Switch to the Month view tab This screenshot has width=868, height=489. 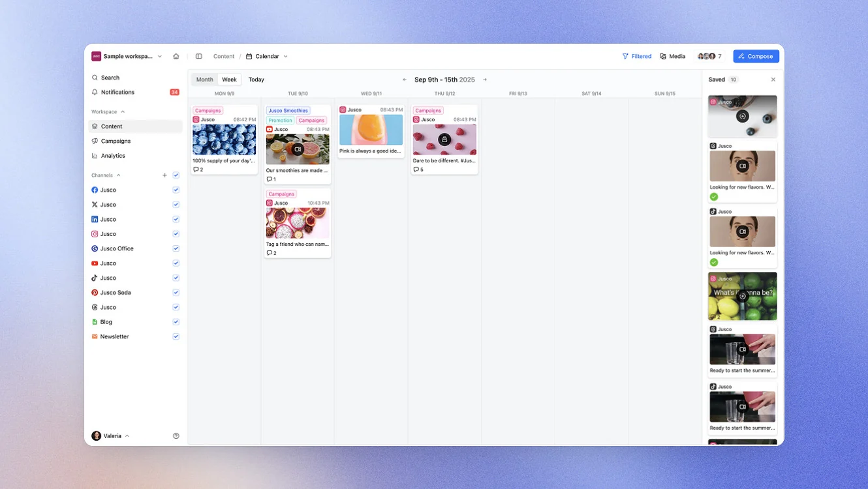click(205, 80)
